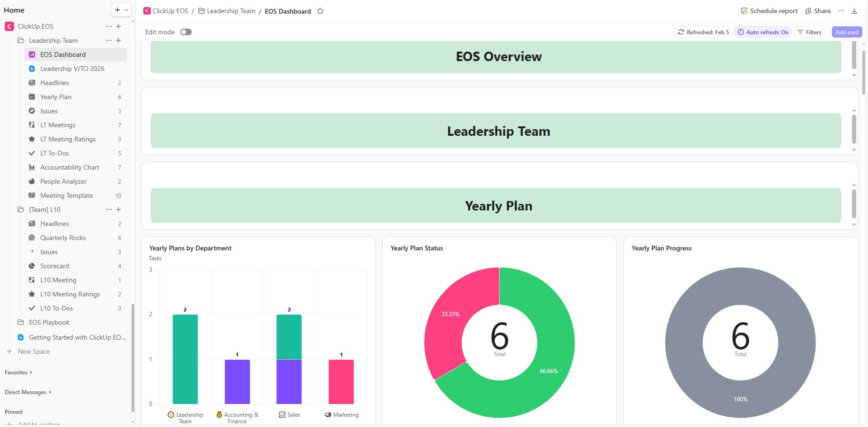Click the plus icon beside [Team] L10

118,210
